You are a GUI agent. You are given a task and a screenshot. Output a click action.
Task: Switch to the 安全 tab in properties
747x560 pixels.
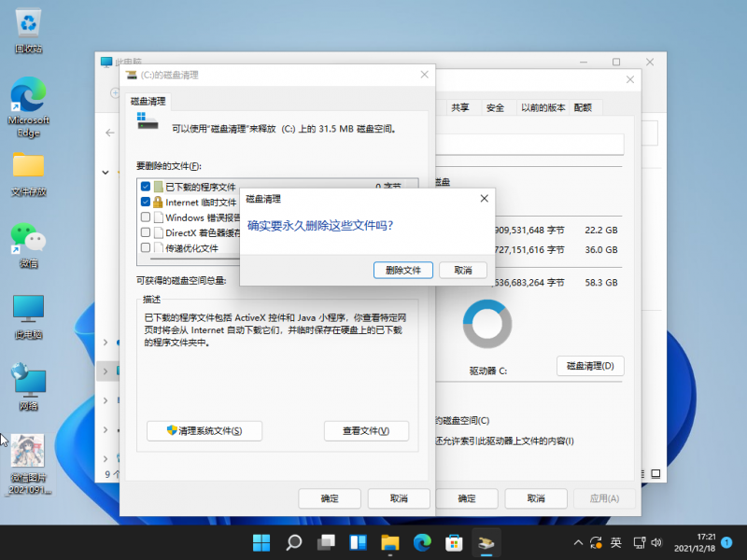pos(495,107)
